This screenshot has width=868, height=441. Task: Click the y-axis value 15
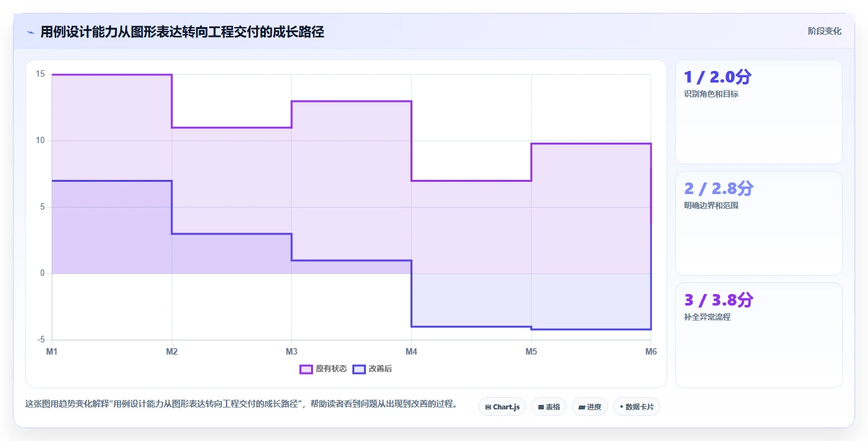[40, 74]
